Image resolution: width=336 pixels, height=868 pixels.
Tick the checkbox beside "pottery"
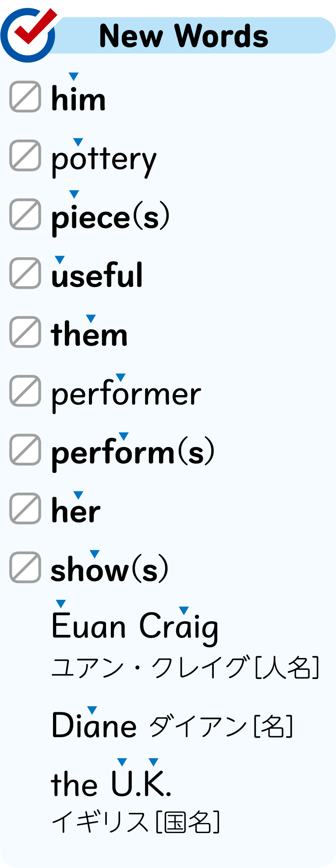25,155
